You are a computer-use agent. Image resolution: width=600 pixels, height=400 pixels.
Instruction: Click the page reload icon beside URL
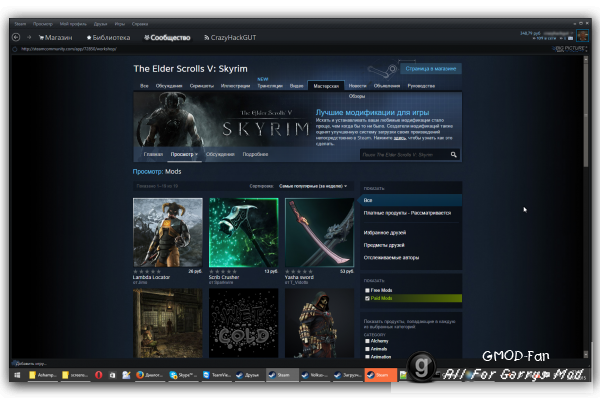tap(15, 49)
